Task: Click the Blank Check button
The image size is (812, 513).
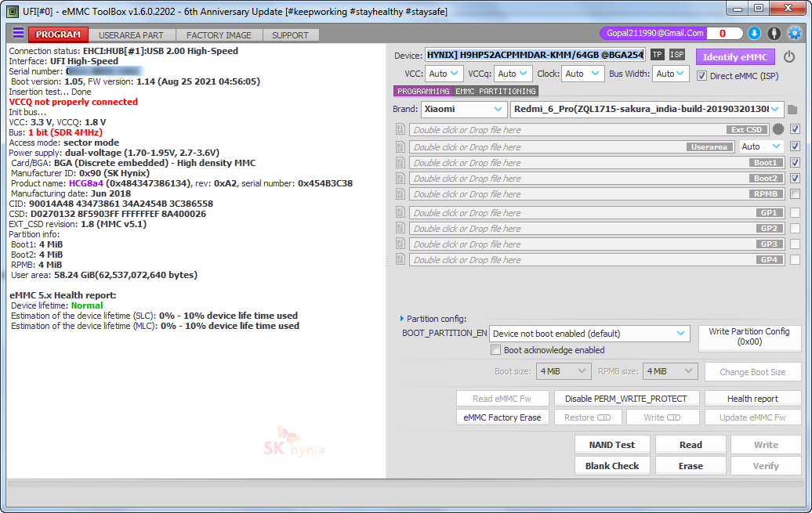Action: [611, 466]
